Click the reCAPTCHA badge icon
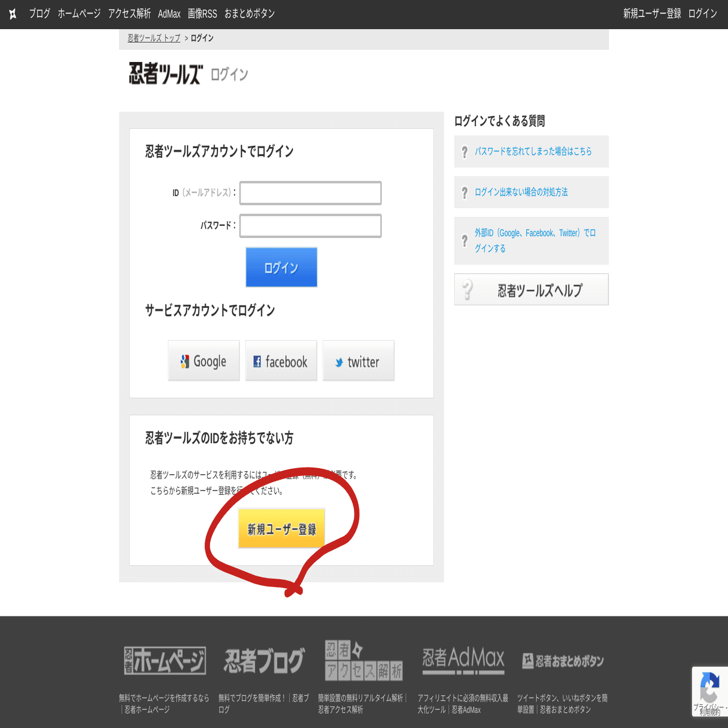The image size is (728, 728). click(x=709, y=687)
